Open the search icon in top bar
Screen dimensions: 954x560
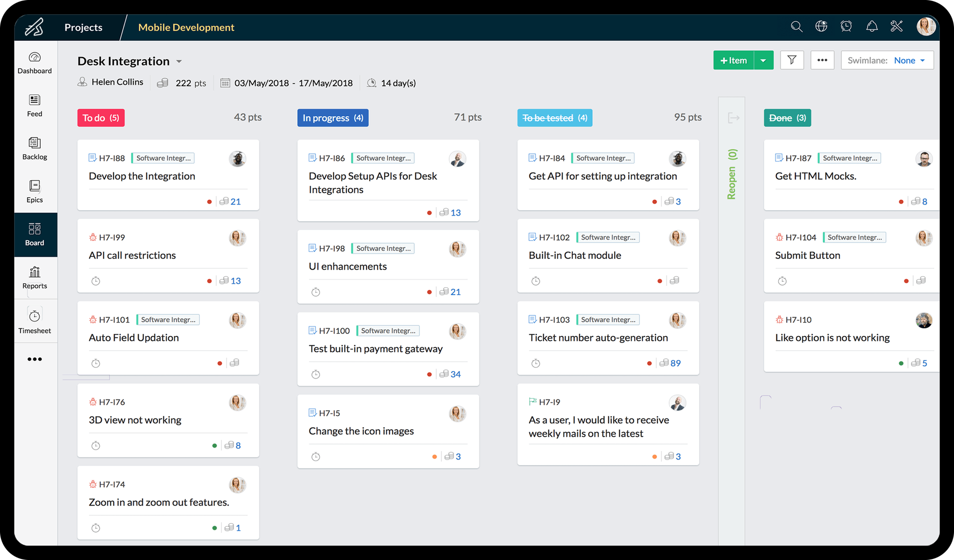pos(796,27)
